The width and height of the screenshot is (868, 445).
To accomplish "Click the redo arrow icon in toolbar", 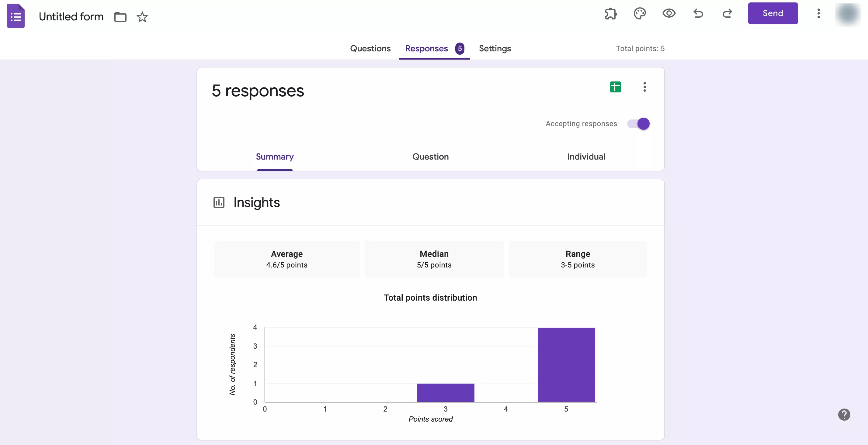I will coord(727,13).
